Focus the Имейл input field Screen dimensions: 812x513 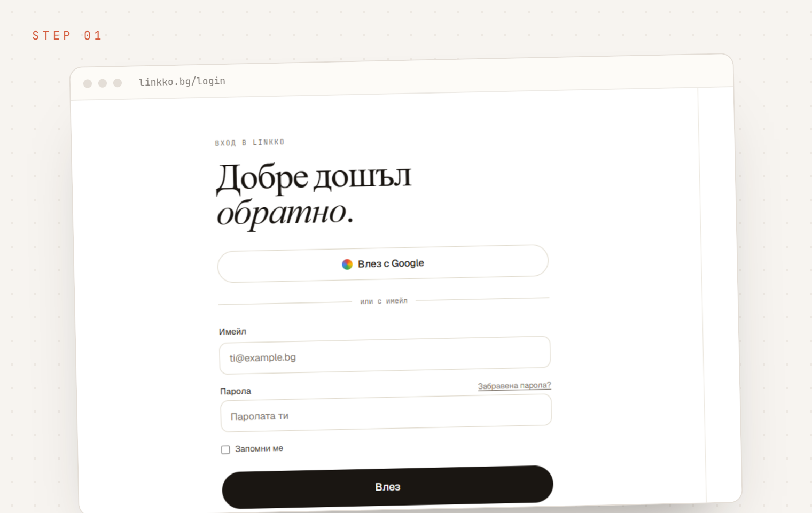(385, 355)
